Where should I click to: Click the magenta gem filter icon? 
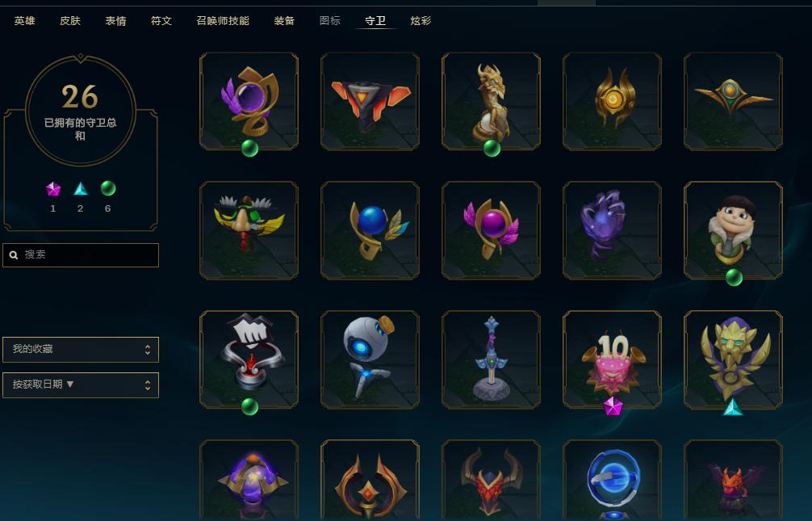(x=52, y=189)
